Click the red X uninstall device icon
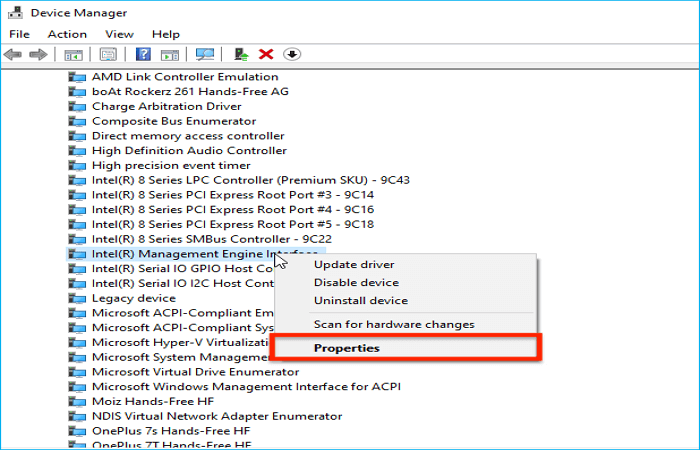Screen dimensions: 700x450 tap(266, 54)
